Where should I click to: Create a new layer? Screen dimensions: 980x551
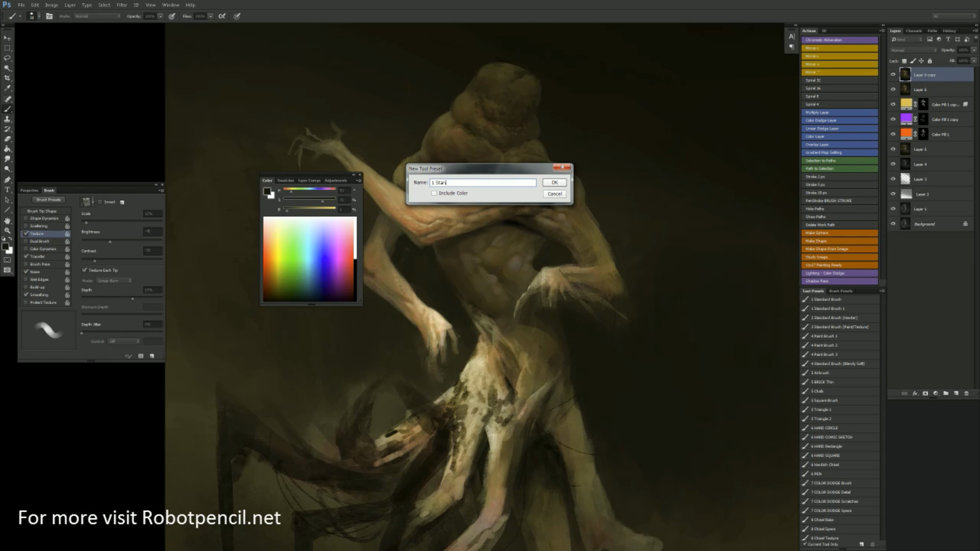tap(956, 393)
